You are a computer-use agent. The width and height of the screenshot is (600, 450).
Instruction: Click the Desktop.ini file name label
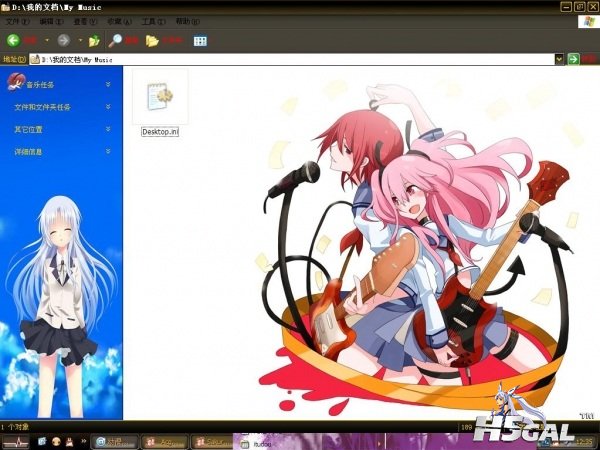[160, 132]
